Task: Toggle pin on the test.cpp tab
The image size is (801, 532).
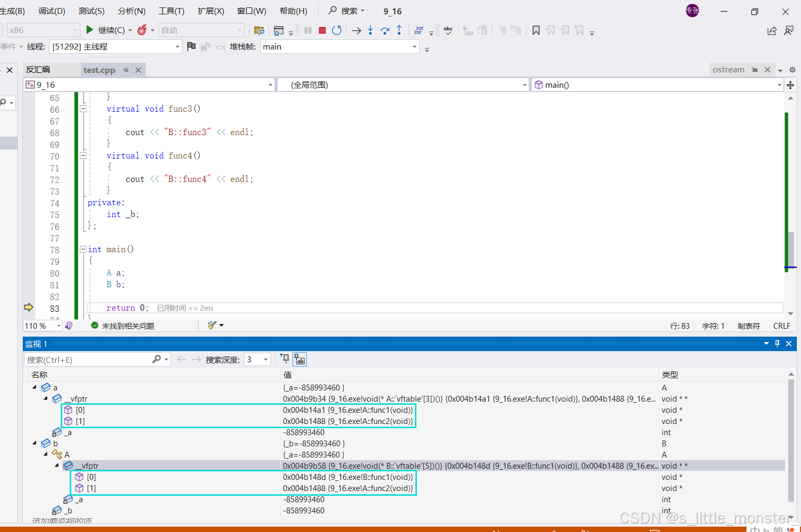Action: tap(126, 70)
